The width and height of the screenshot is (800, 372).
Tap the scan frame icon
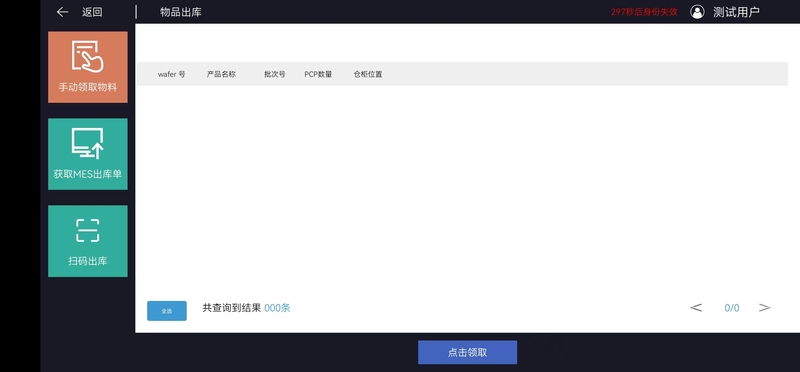(x=88, y=230)
